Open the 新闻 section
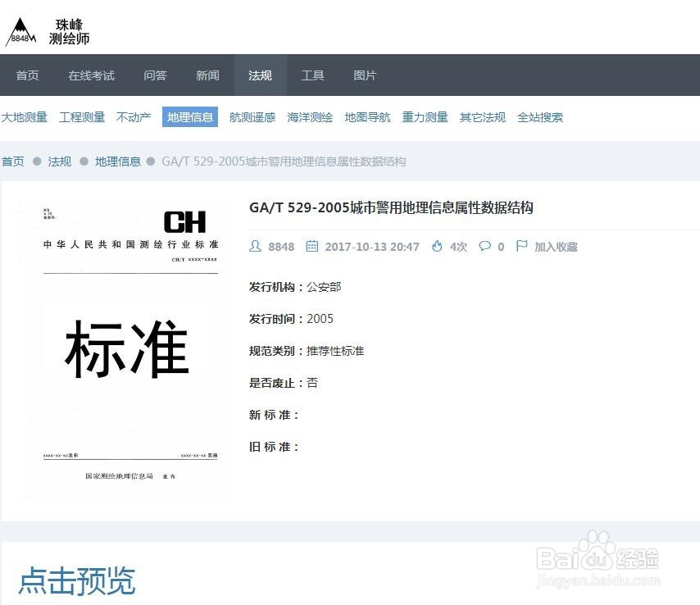700x605 pixels. pos(207,75)
